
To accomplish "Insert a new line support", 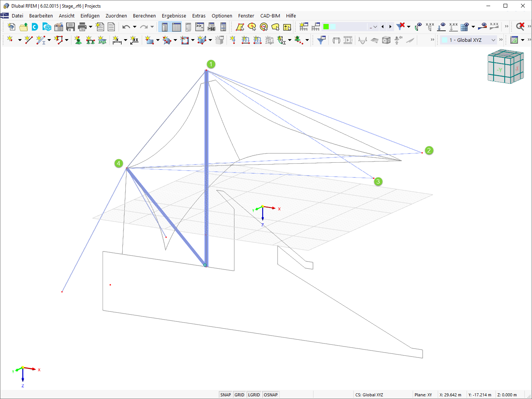I will click(x=90, y=40).
